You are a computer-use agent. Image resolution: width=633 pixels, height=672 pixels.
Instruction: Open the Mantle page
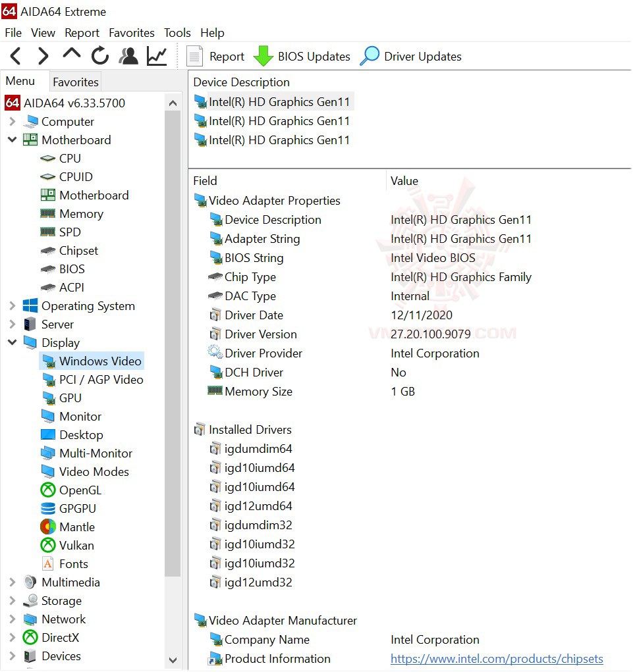67,527
